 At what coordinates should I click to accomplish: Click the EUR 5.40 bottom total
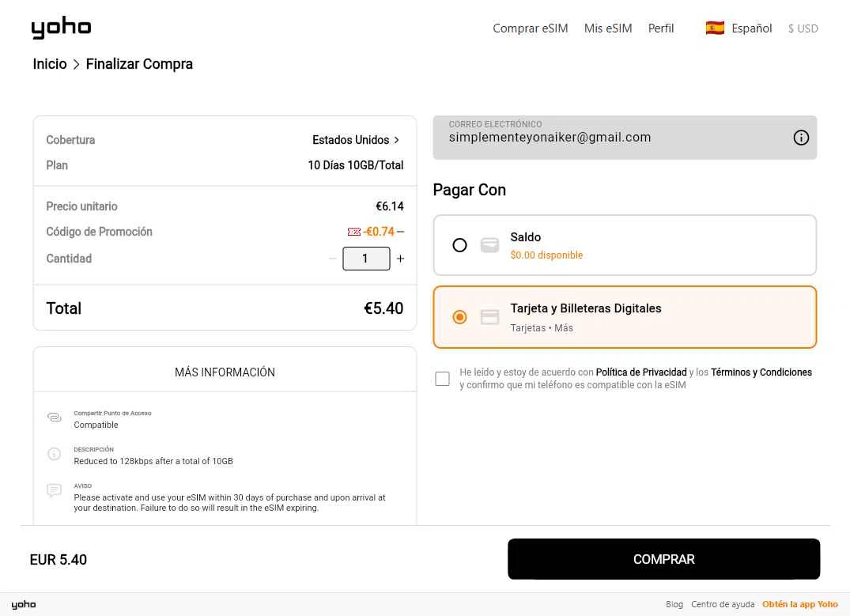[x=58, y=560]
